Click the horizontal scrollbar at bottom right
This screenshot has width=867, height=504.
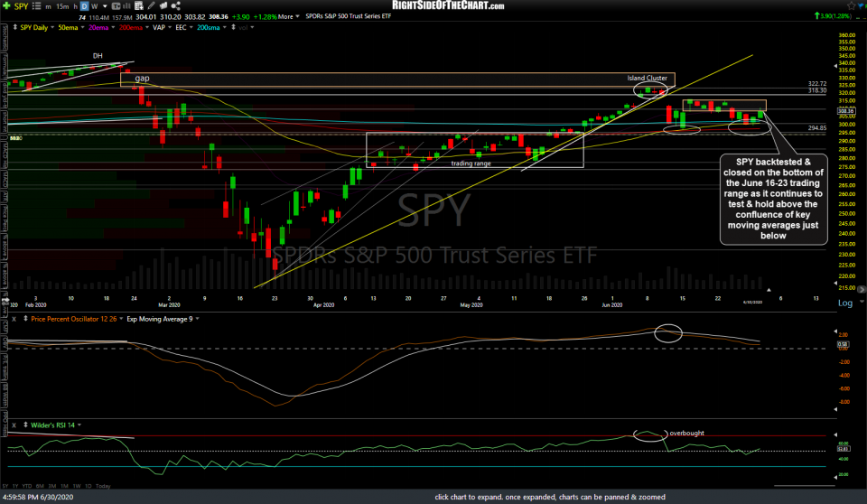coord(805,486)
